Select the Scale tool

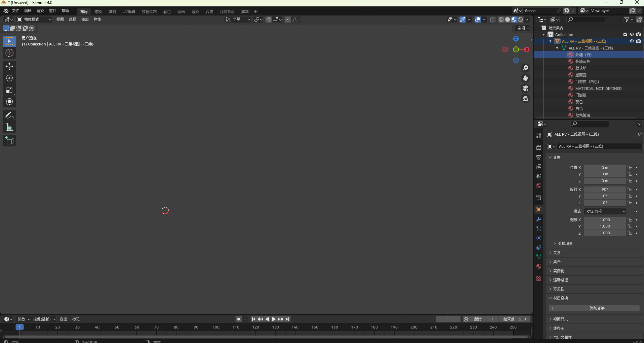click(x=9, y=90)
